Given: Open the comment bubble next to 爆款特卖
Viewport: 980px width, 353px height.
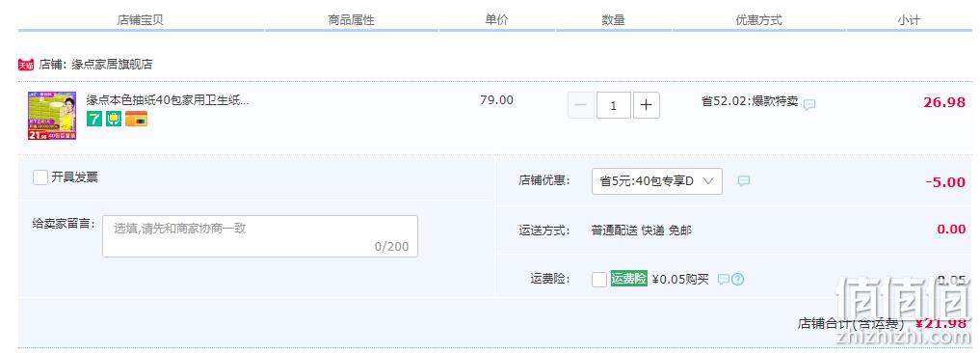Looking at the screenshot, I should [x=809, y=104].
